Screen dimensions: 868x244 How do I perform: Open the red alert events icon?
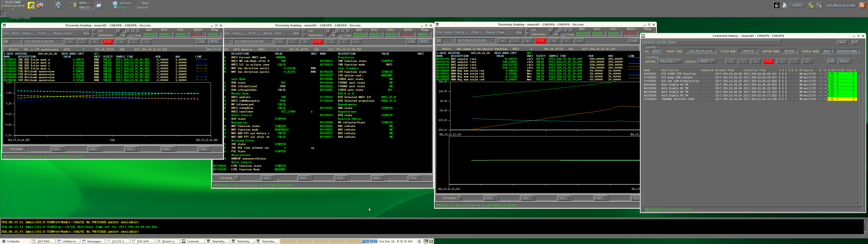click(40, 5)
